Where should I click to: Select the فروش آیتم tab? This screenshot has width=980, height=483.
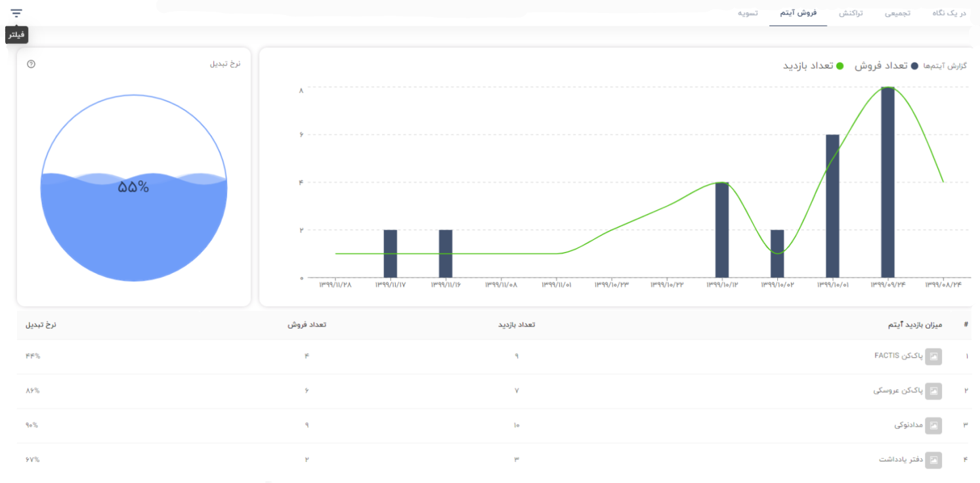[x=798, y=13]
